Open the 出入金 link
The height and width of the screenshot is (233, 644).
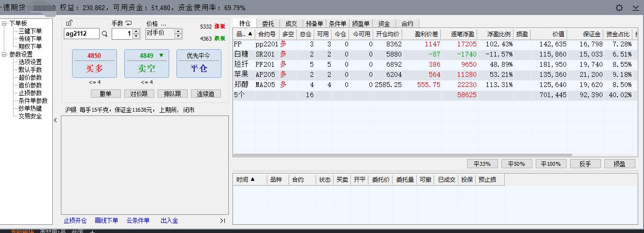point(169,220)
